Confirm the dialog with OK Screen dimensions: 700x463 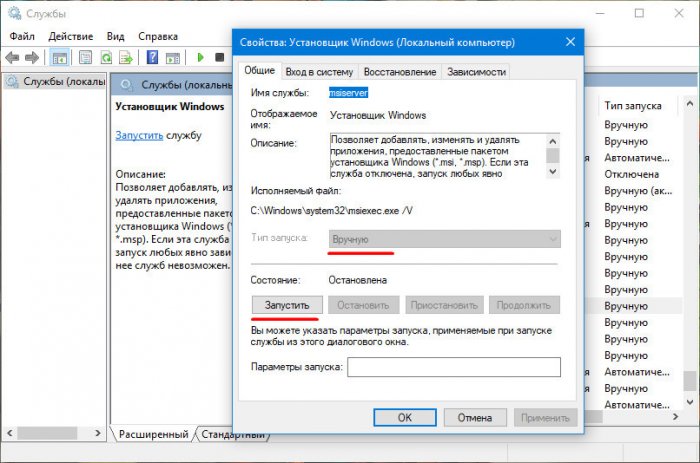point(405,417)
